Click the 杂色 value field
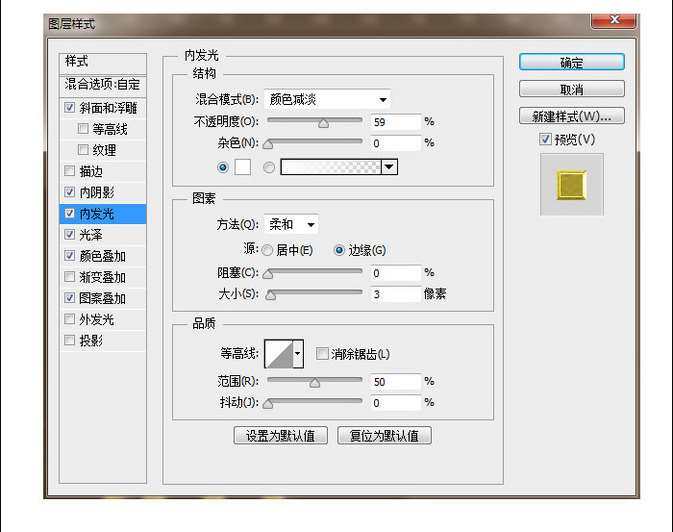The height and width of the screenshot is (532, 673). coord(395,143)
